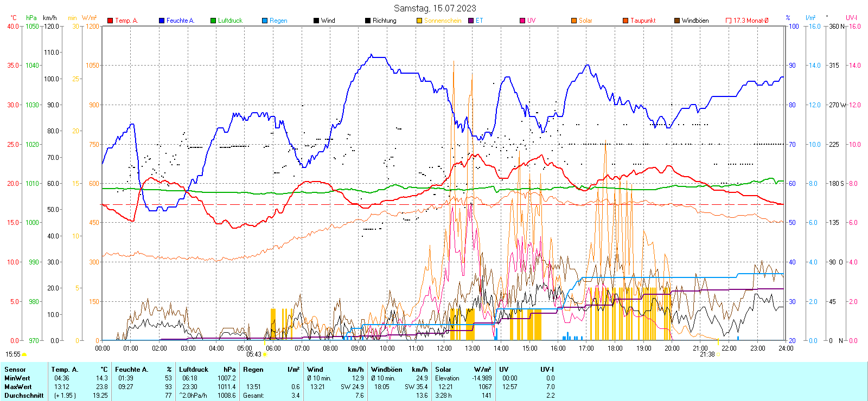
Task: Toggle the black Richtung legend box
Action: point(368,21)
